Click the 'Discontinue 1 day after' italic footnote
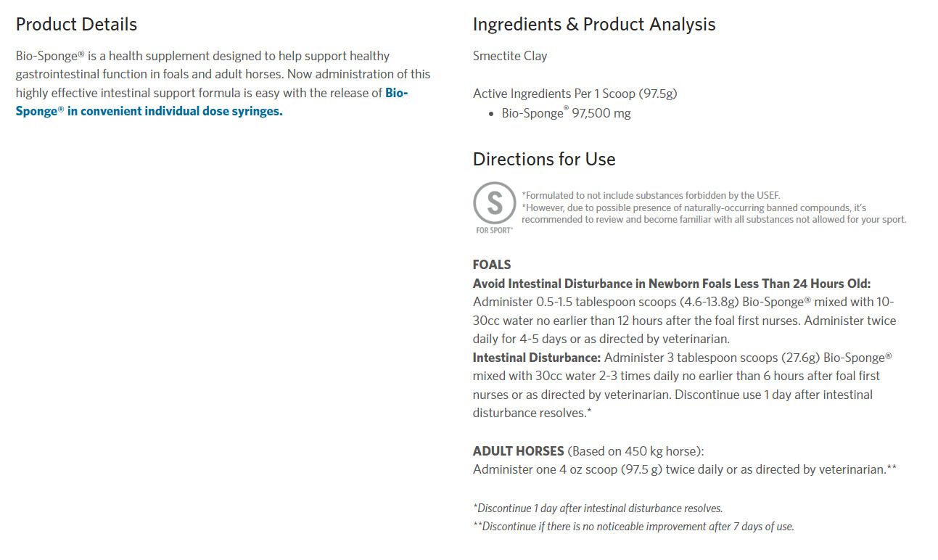Screen dimensions: 938x560 597,508
